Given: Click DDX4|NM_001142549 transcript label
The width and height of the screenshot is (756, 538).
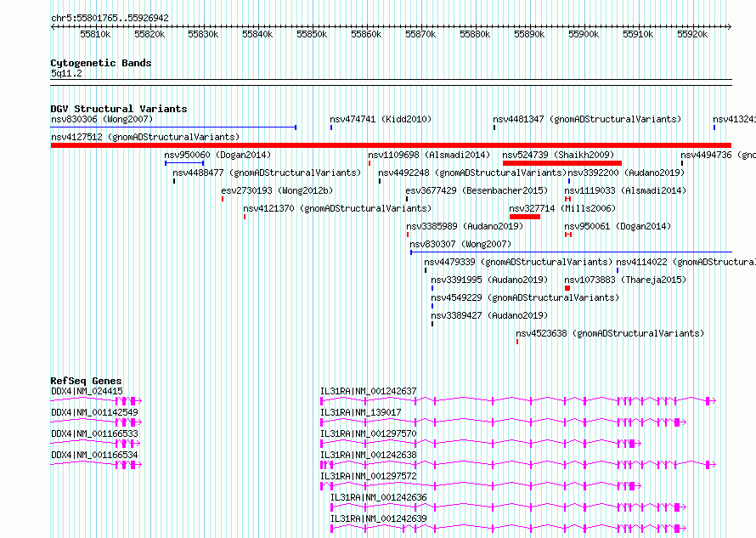Looking at the screenshot, I should coord(94,412).
